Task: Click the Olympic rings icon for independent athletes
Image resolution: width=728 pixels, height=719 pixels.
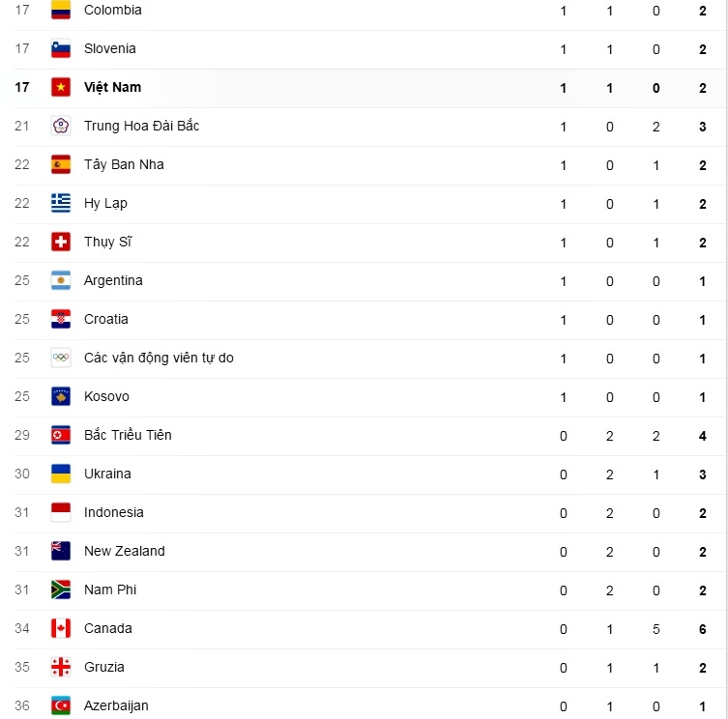Action: [x=61, y=359]
